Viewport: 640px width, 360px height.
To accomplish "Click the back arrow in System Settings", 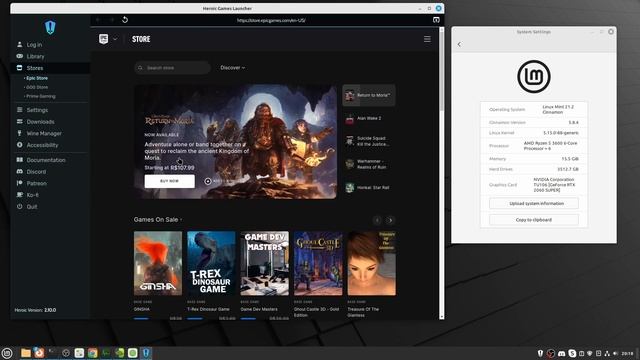I will coord(459,44).
